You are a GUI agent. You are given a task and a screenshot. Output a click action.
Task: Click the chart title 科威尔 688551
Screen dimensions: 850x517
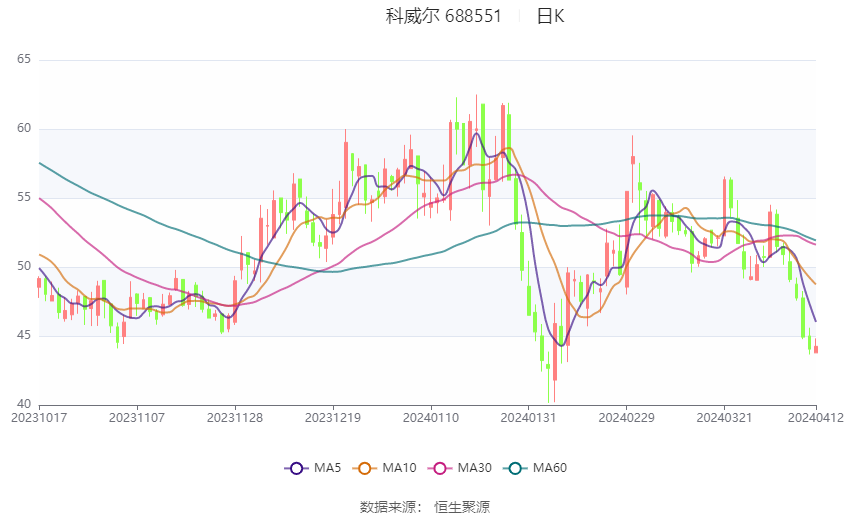click(443, 16)
